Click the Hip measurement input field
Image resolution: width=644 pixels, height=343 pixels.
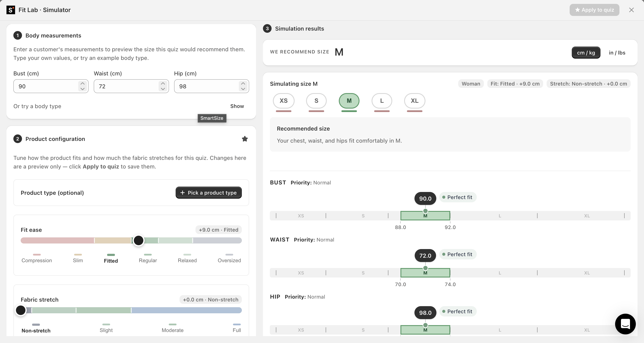point(211,86)
